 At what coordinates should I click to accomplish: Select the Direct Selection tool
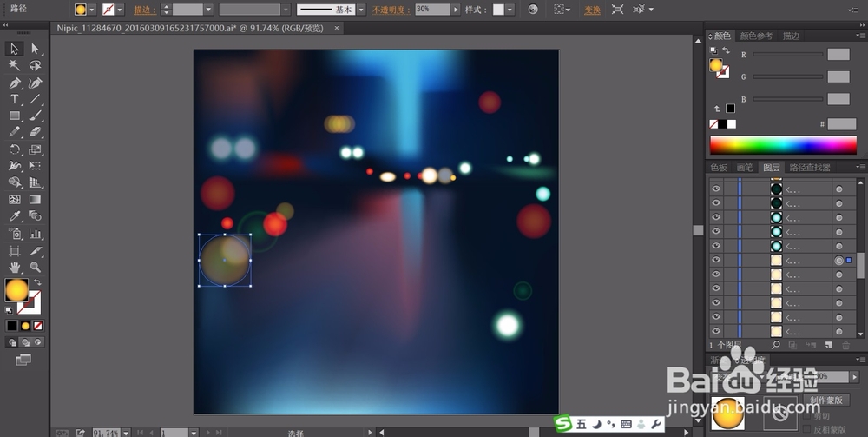click(x=36, y=49)
